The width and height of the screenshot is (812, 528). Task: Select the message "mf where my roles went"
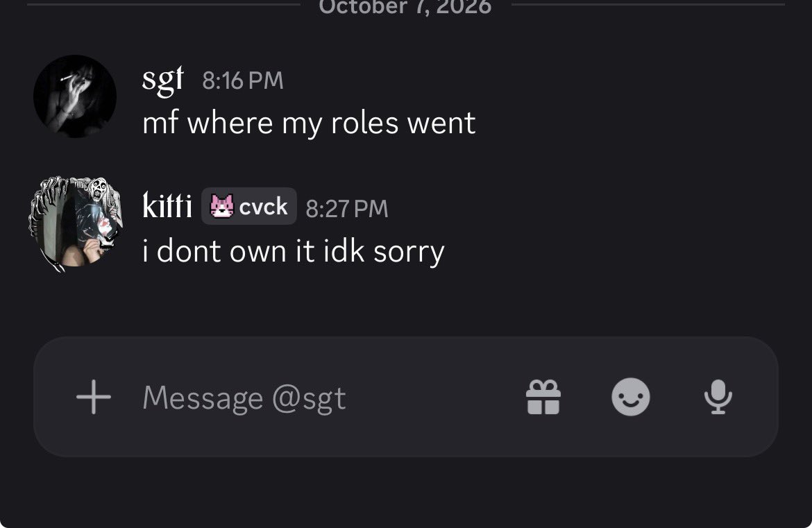pyautogui.click(x=309, y=124)
